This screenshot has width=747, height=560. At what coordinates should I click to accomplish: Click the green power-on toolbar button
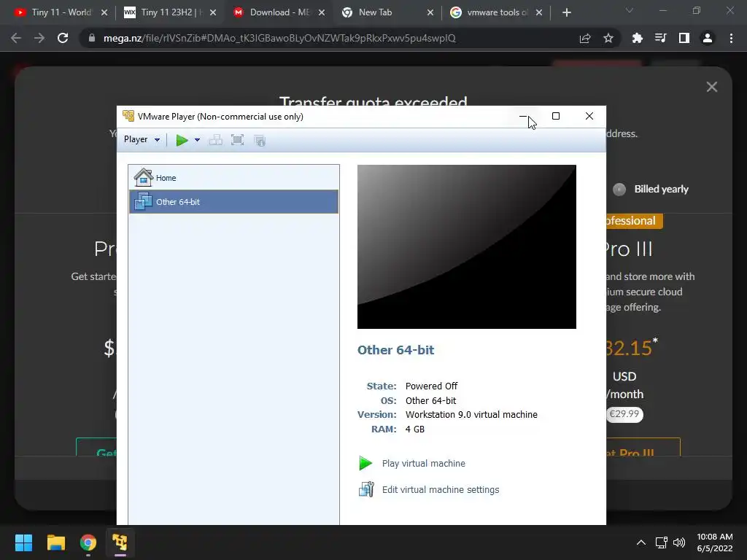tap(182, 140)
